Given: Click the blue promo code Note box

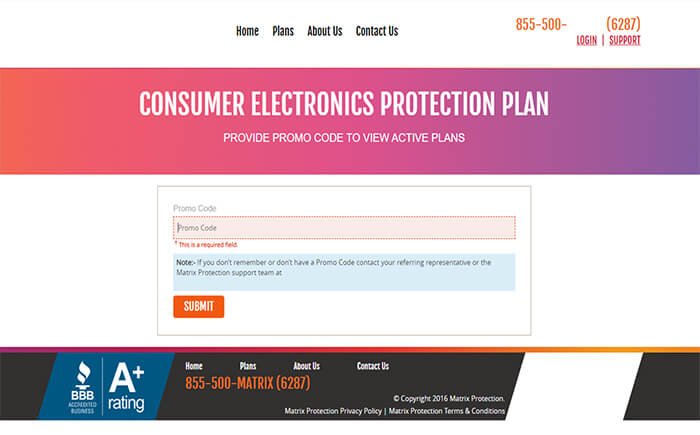Looking at the screenshot, I should coord(344,272).
